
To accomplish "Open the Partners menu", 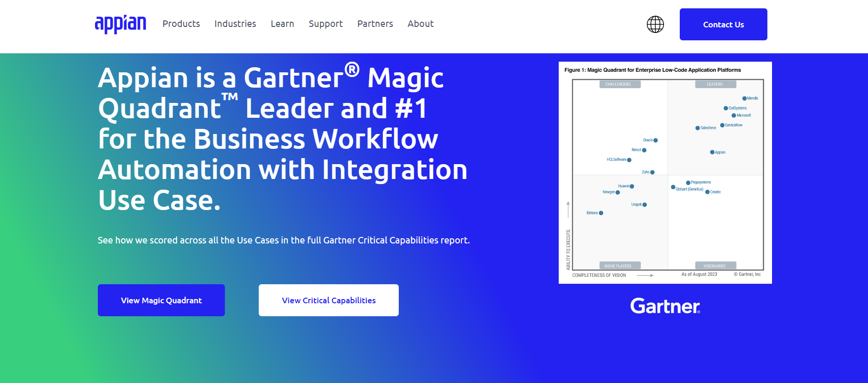I will click(x=375, y=24).
